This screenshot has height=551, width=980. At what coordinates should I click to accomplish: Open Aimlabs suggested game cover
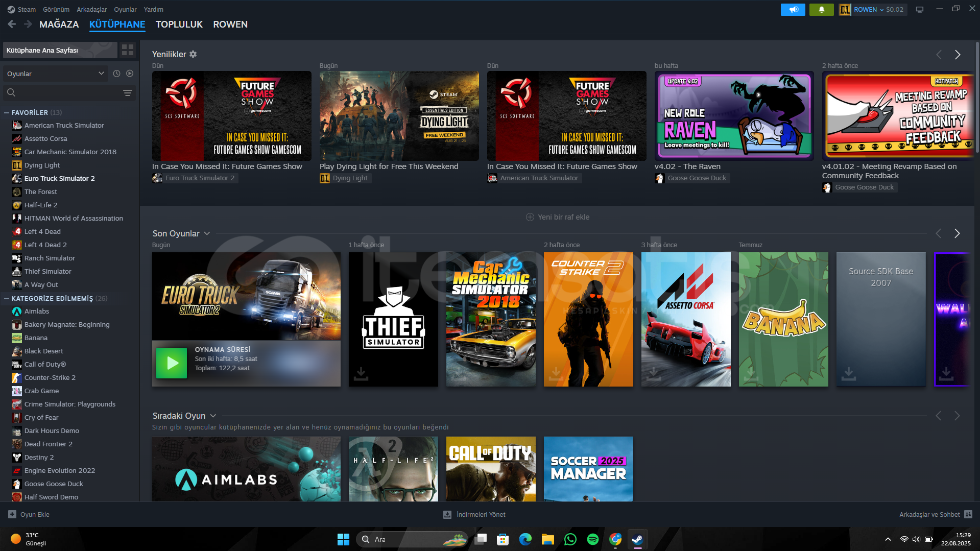tap(246, 469)
